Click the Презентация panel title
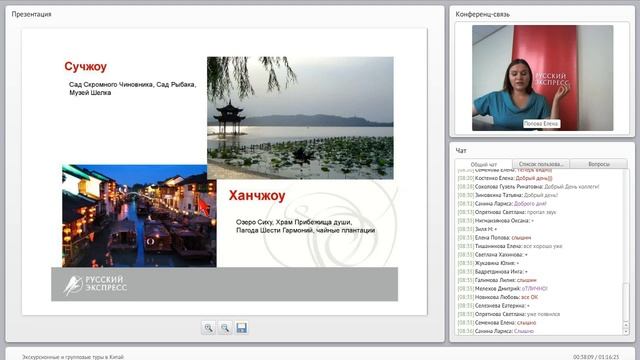Viewport: 640px width, 360px height. pyautogui.click(x=31, y=14)
